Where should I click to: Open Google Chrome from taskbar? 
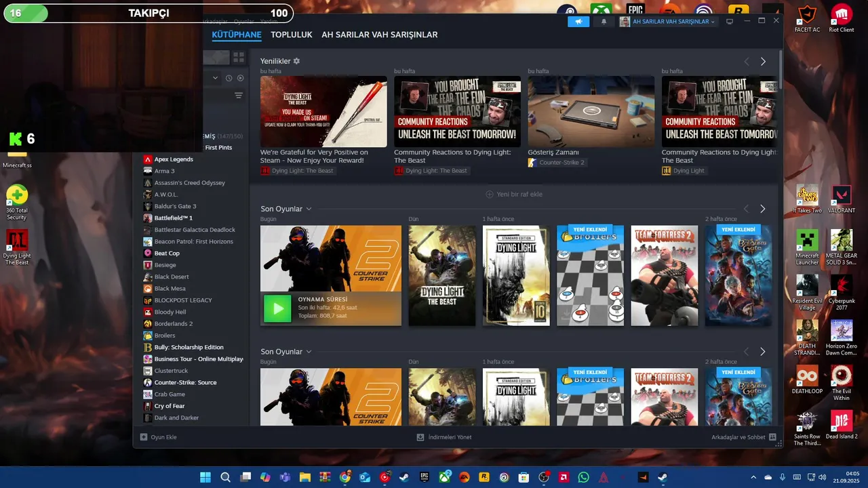pos(345,477)
